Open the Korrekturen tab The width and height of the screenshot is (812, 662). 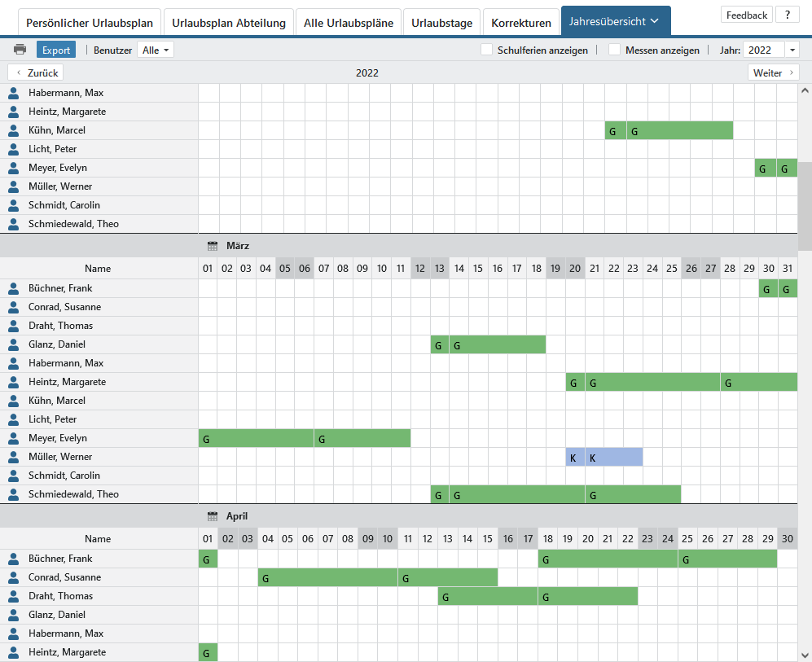point(521,23)
